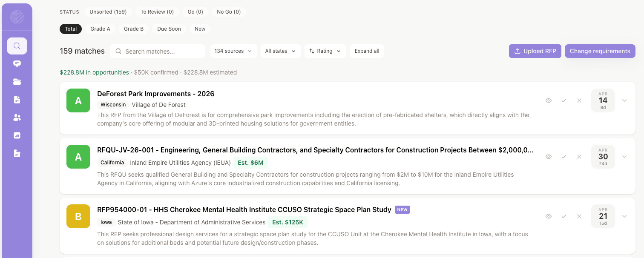
Task: Click the checkmark icon on DeForest Park row
Action: pyautogui.click(x=564, y=100)
